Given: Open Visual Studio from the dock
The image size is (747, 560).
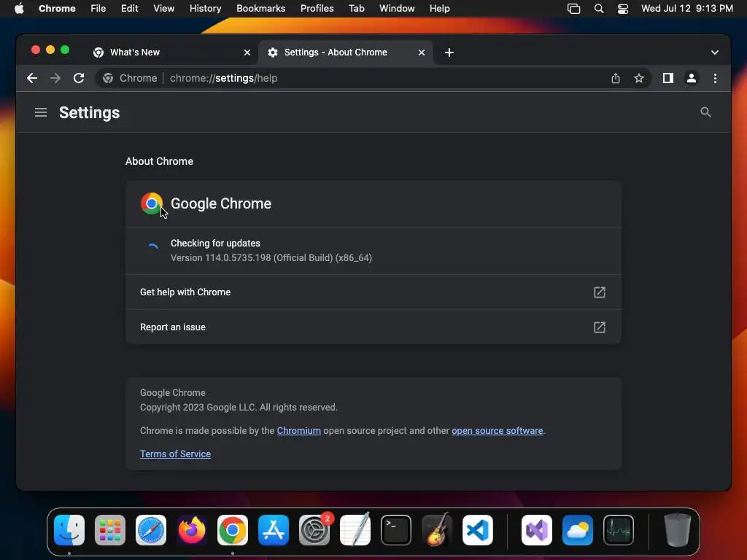Looking at the screenshot, I should [537, 530].
